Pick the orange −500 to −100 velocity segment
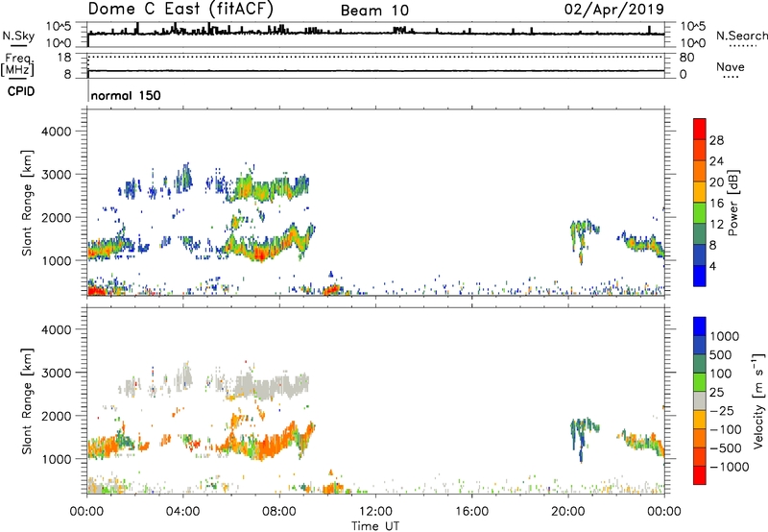768x532 pixels. point(700,439)
